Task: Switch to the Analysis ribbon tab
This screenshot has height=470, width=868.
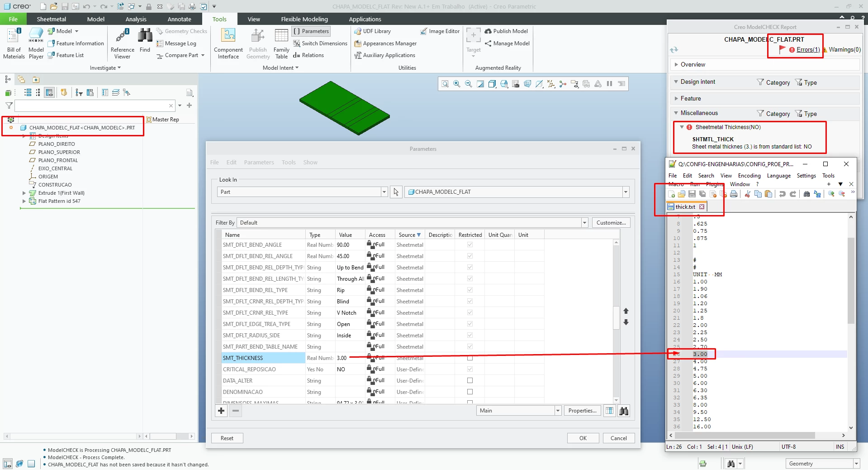Action: coord(136,19)
